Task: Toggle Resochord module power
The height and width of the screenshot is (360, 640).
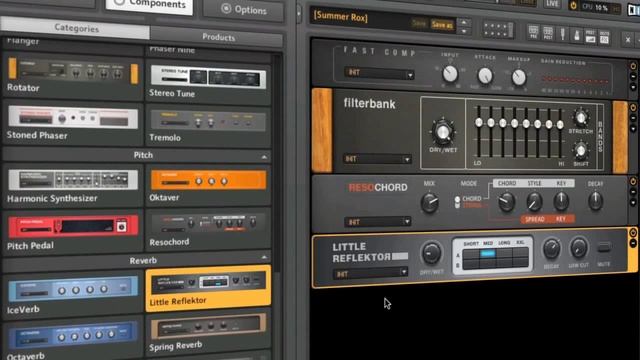Action: [633, 182]
